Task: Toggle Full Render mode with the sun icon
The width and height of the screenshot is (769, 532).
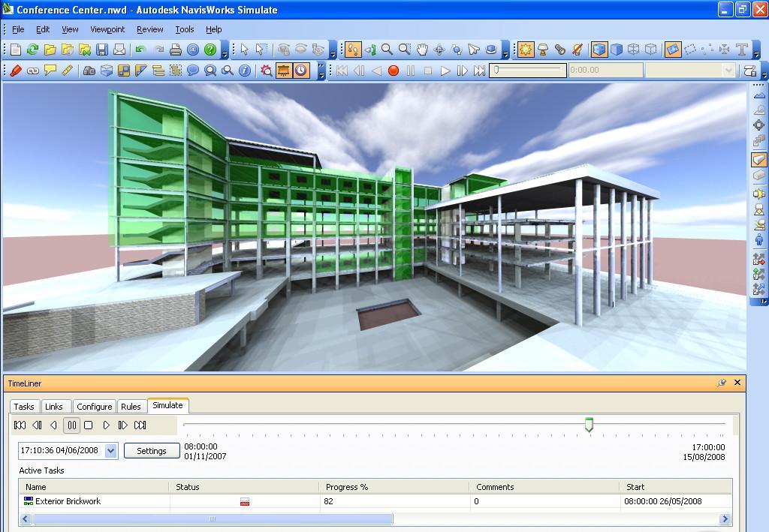Action: 524,50
